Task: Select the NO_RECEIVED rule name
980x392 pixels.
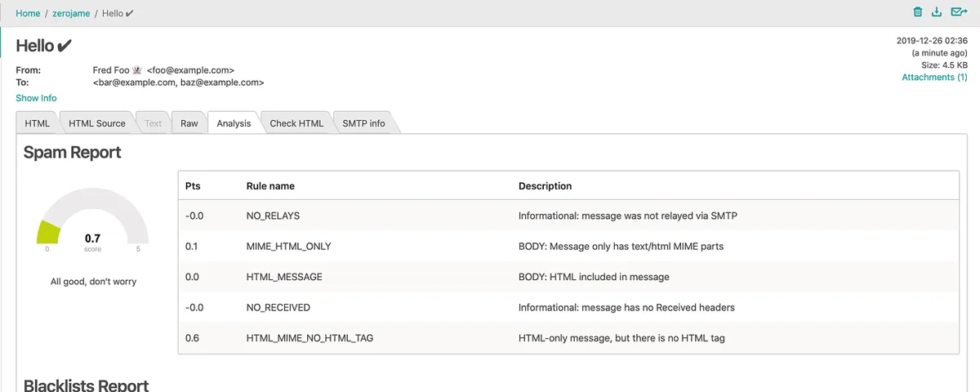Action: (x=278, y=308)
